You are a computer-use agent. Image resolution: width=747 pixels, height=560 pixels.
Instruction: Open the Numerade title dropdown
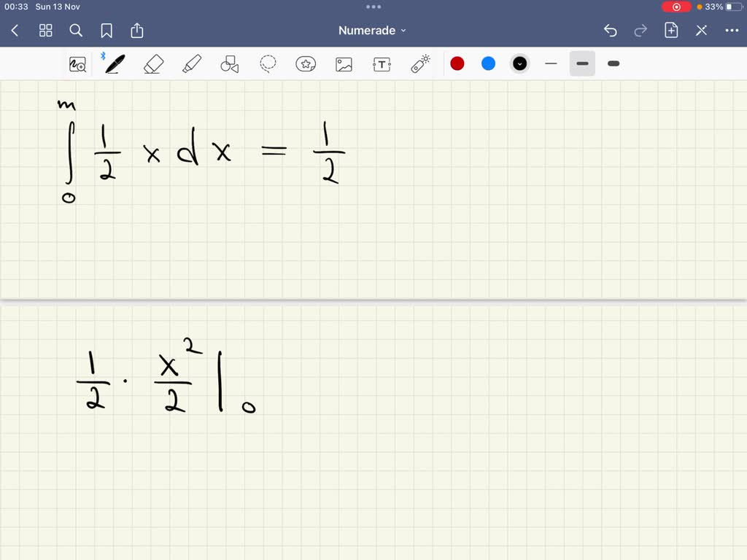click(x=372, y=31)
